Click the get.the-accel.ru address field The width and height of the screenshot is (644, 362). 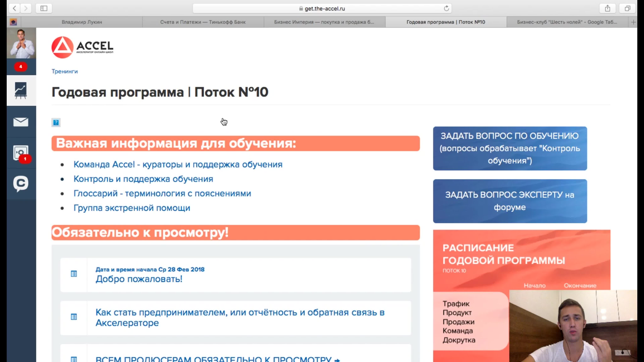click(x=322, y=8)
